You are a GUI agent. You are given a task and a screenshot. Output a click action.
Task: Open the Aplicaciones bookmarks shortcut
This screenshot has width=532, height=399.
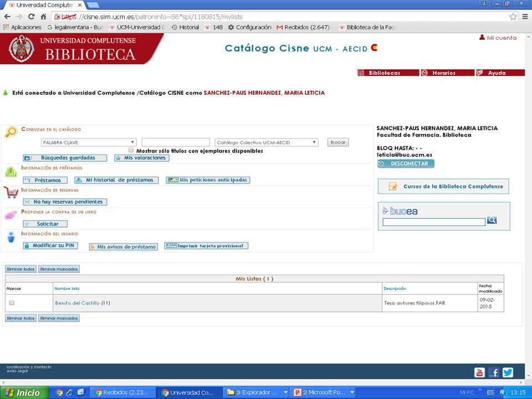pyautogui.click(x=22, y=27)
